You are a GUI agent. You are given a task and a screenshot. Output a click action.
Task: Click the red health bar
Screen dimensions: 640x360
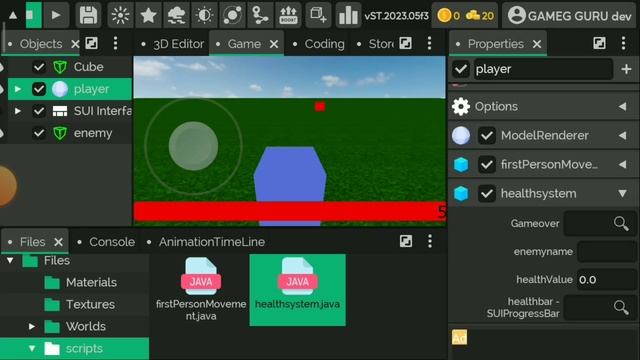tap(290, 211)
